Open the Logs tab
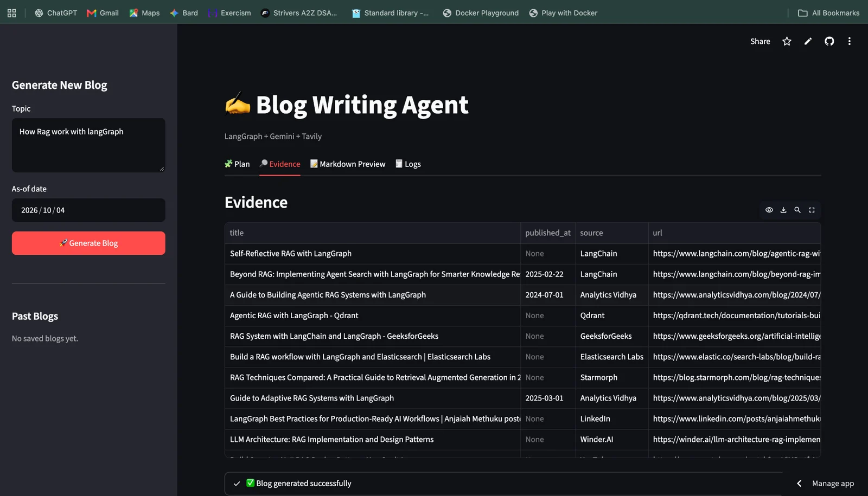 [x=408, y=164]
